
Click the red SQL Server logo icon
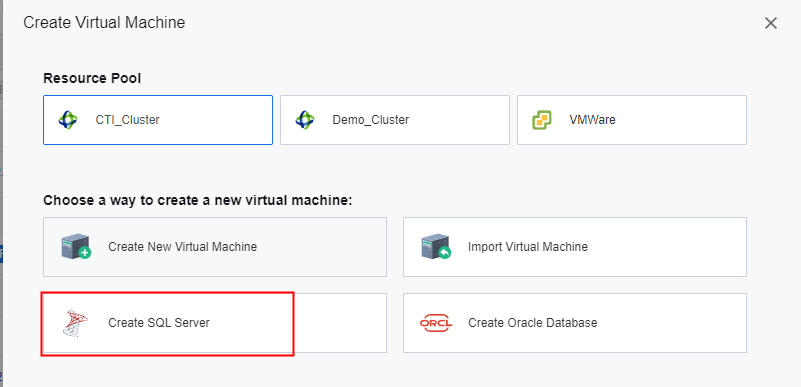(x=75, y=323)
